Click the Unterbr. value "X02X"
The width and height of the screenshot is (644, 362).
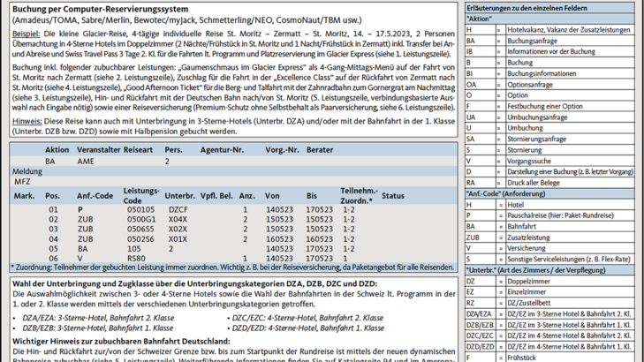[178, 229]
